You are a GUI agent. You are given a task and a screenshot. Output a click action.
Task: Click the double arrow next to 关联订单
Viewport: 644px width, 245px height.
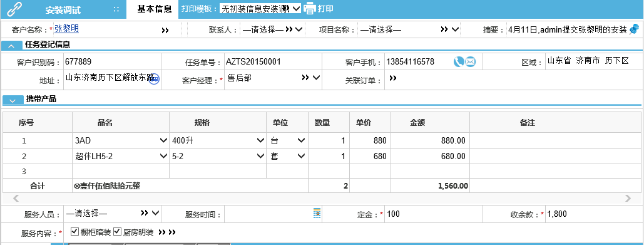[x=393, y=78]
